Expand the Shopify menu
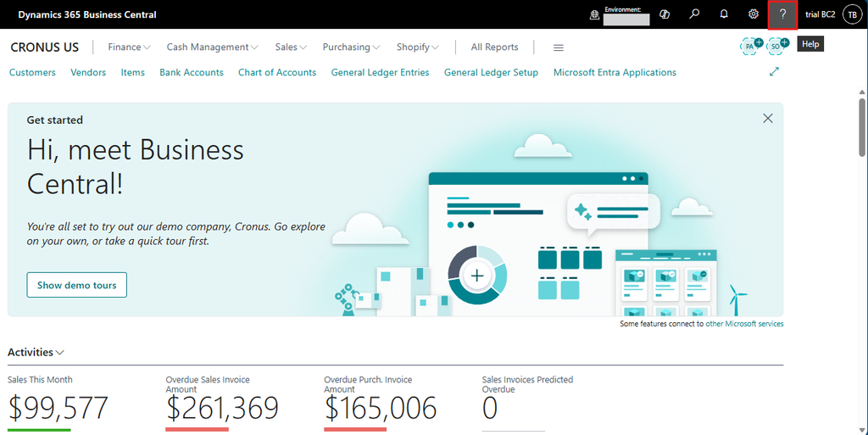The height and width of the screenshot is (435, 868). (417, 47)
